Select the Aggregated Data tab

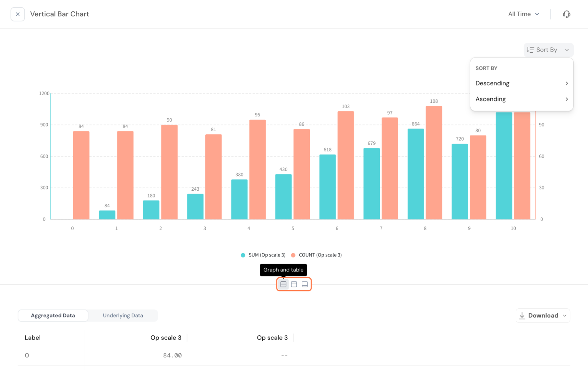53,315
